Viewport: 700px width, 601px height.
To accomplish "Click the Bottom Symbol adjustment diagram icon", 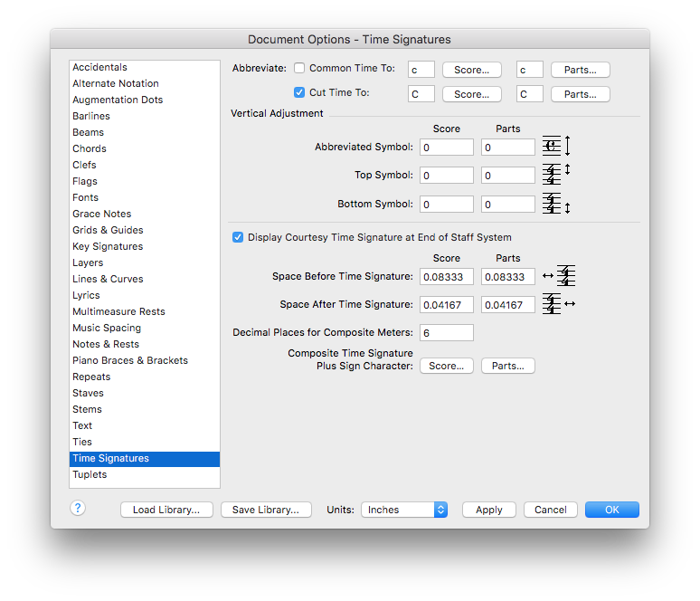I will 556,204.
